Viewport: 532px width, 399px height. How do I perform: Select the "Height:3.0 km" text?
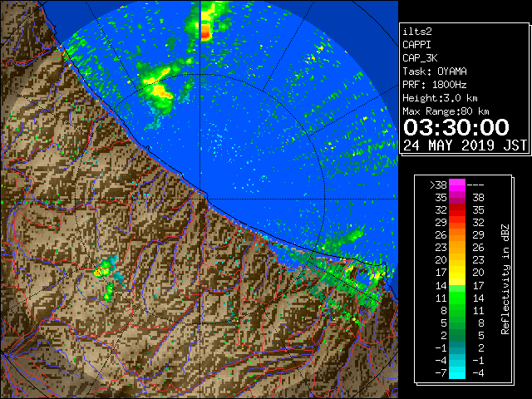[440, 98]
